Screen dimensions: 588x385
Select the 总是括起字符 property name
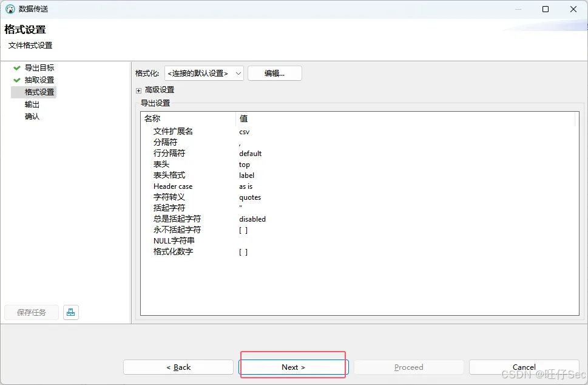177,219
